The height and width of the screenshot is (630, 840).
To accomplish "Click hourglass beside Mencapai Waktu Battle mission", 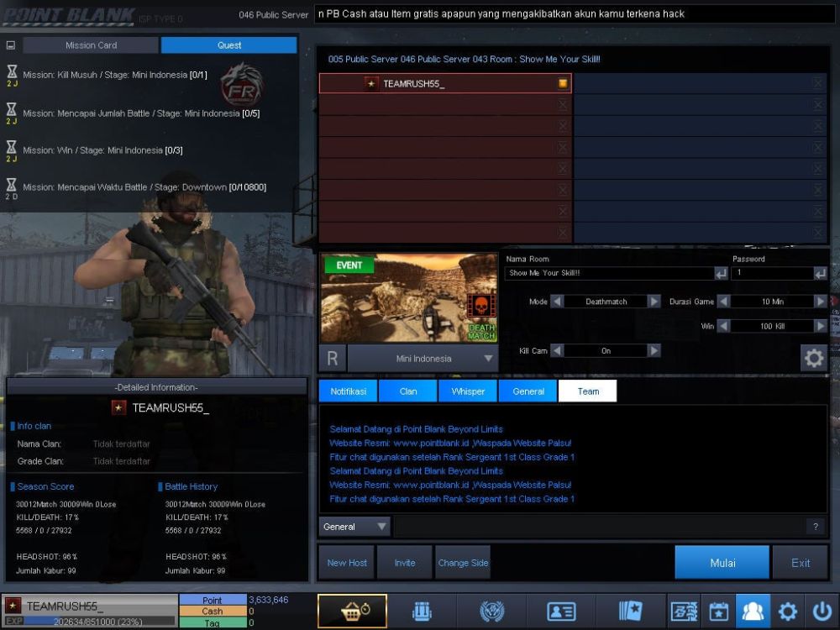I will (x=12, y=185).
